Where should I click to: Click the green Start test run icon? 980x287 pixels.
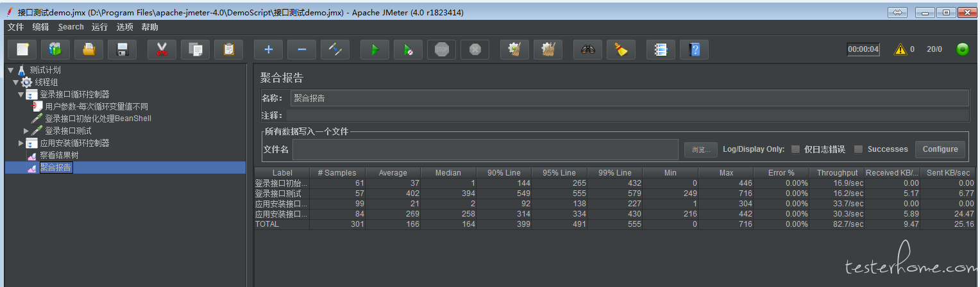[x=375, y=50]
